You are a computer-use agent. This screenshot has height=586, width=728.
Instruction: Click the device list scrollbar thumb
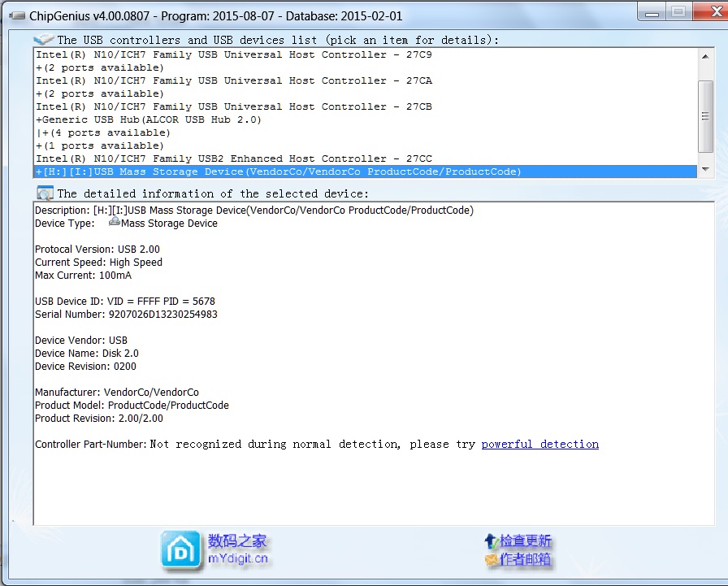(705, 116)
